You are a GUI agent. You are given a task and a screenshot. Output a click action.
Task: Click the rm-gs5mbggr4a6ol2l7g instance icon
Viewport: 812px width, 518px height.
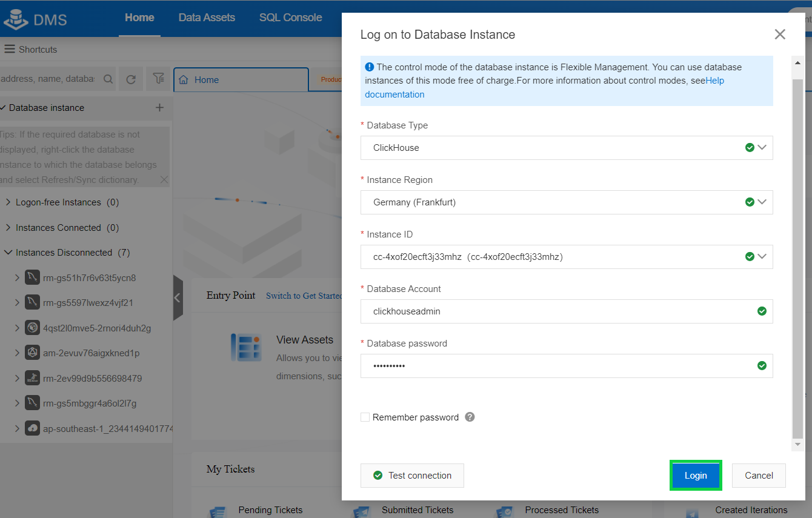pos(32,403)
